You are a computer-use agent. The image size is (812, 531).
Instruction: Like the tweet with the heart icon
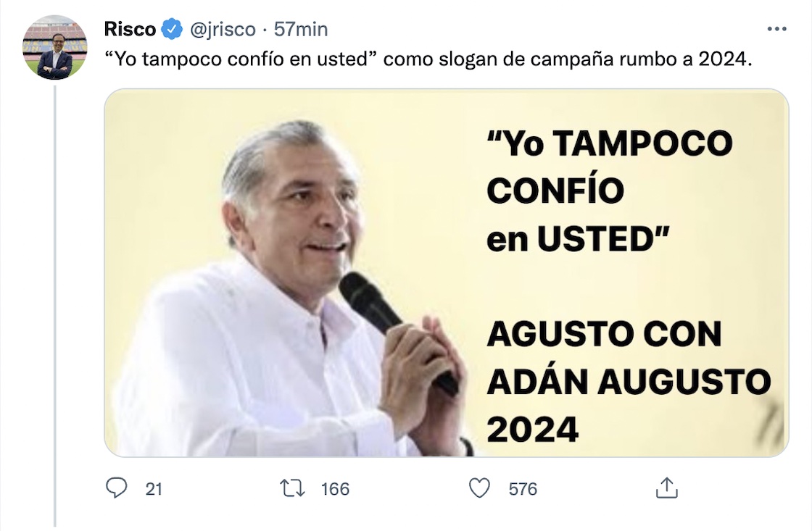click(x=479, y=488)
